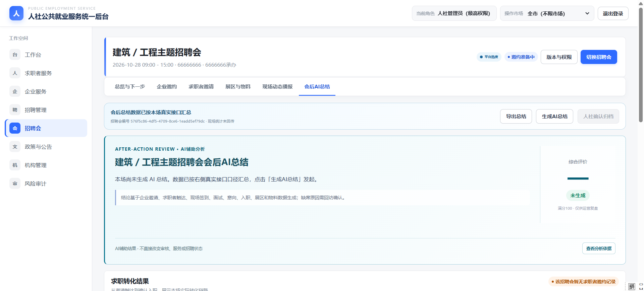Screen dimensions: 644x291
Task: Click the 查看分析依据 button
Action: click(x=599, y=248)
